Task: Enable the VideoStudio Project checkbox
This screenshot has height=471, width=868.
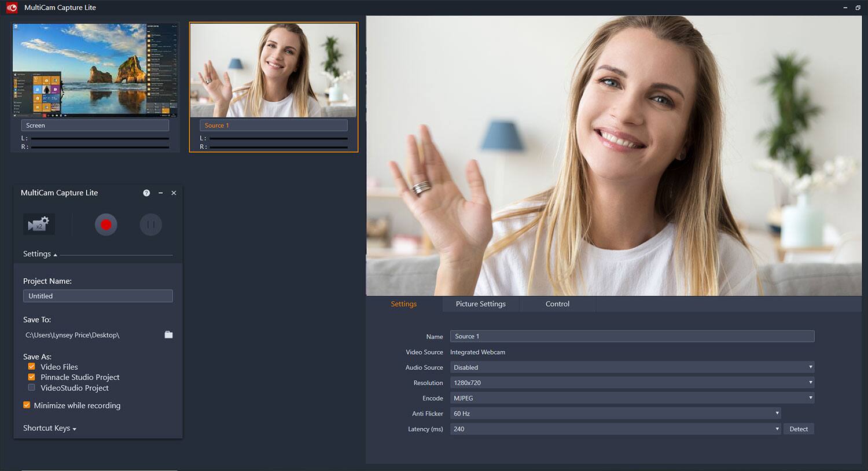Action: click(x=32, y=388)
